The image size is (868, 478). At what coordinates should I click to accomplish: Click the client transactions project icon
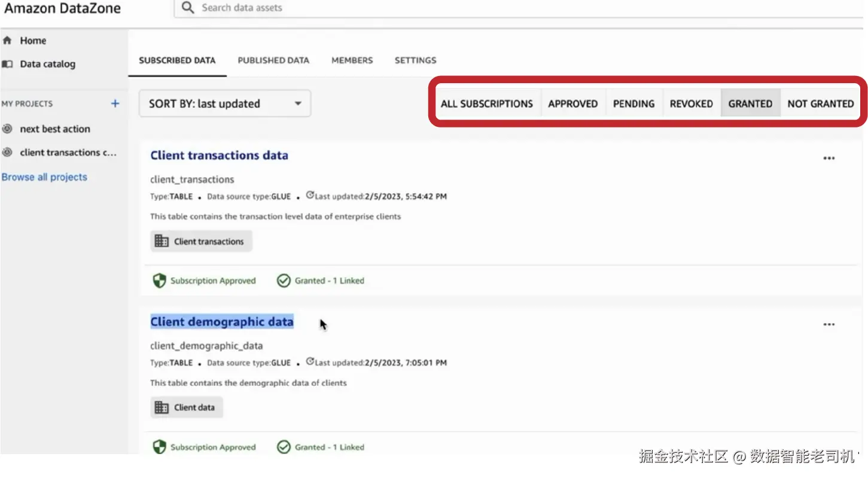(7, 153)
